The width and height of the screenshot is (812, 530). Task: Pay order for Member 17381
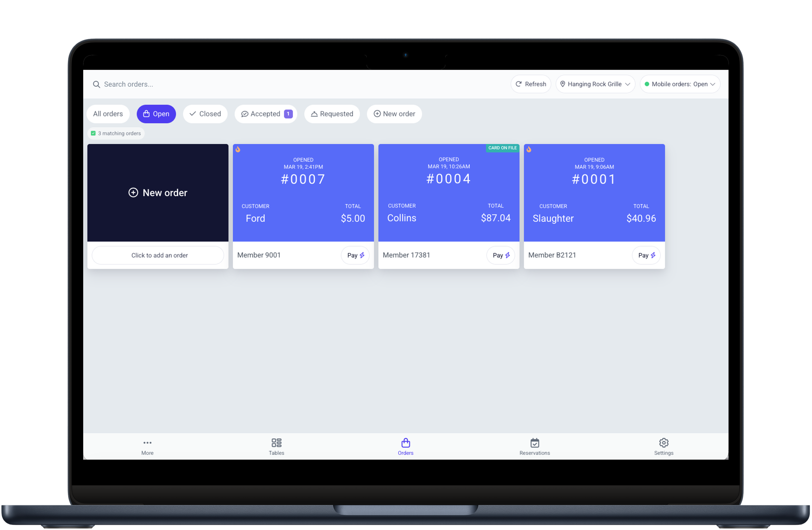501,256
